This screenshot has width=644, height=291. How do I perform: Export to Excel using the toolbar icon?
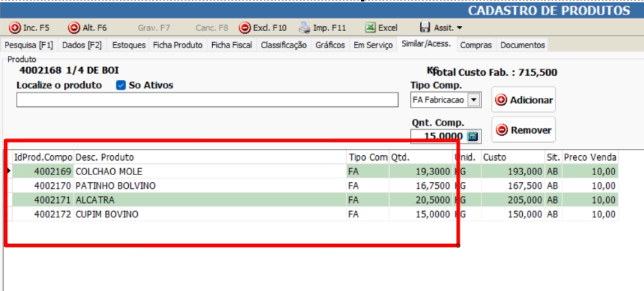click(371, 28)
